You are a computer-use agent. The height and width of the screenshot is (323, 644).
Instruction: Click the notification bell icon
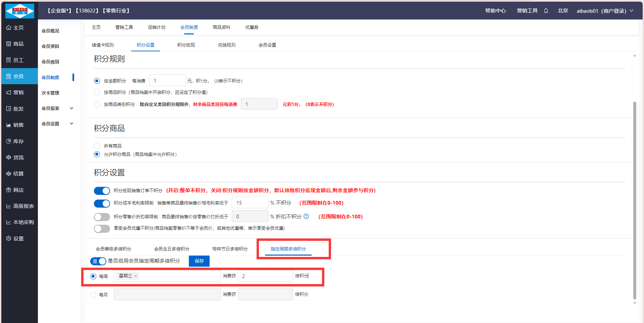[546, 11]
